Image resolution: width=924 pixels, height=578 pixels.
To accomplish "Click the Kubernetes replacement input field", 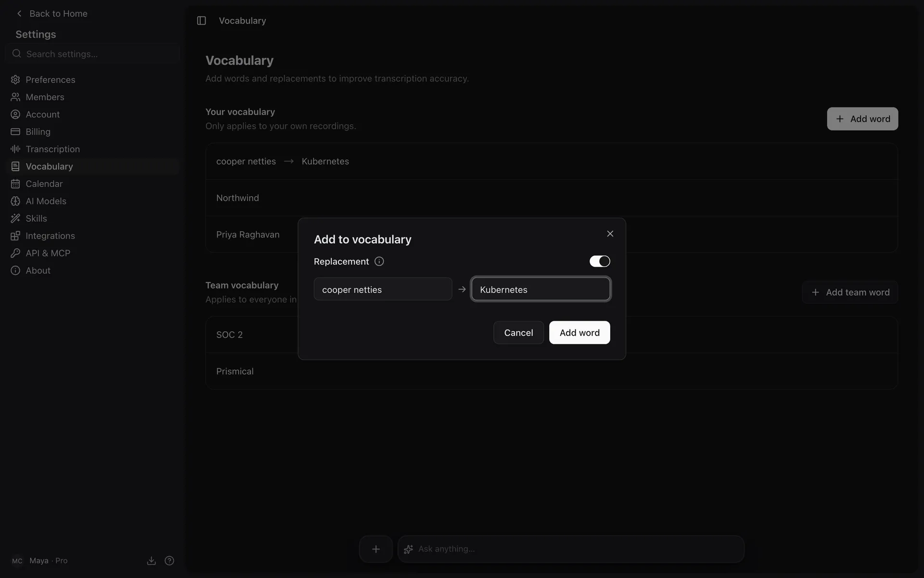I will (541, 289).
